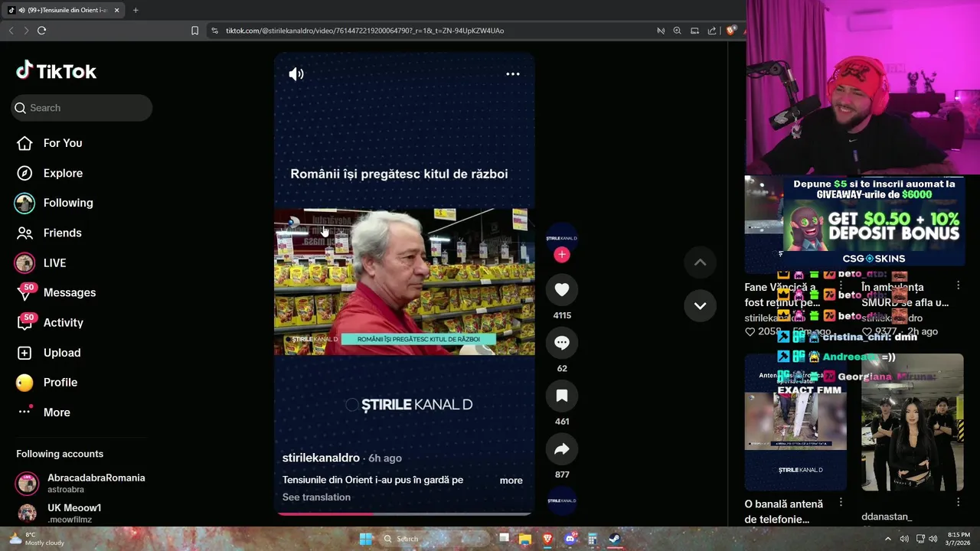980x551 pixels.
Task: Open comments via the speech bubble icon
Action: 562,343
